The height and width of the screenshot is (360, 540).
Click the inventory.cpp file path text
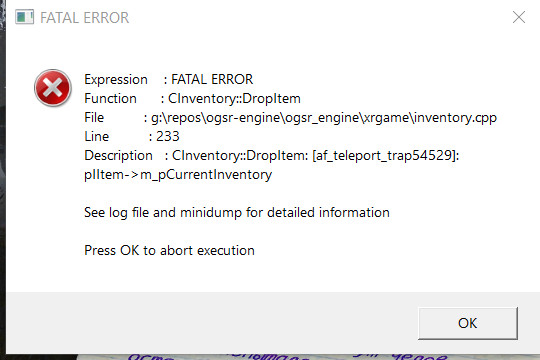click(x=324, y=118)
